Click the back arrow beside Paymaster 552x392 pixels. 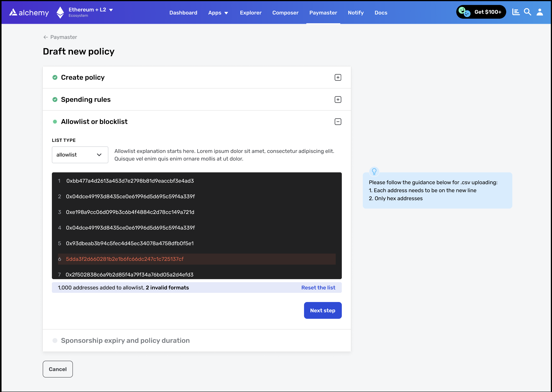point(46,37)
